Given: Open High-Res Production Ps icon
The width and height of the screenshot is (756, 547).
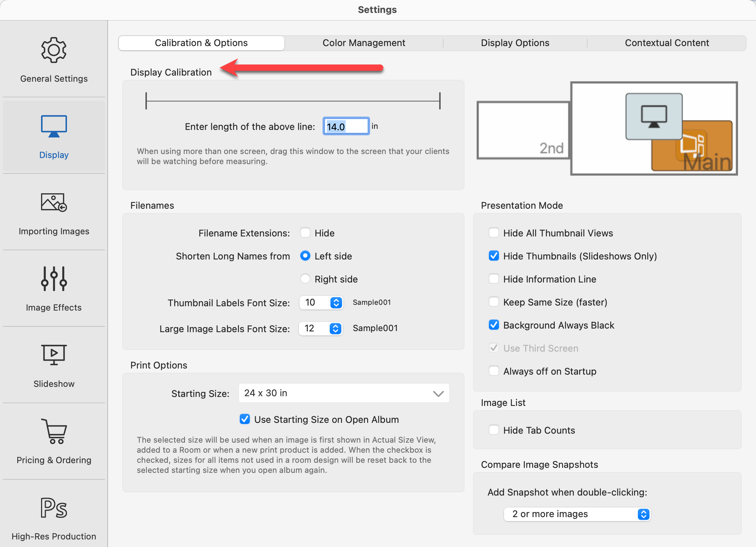Looking at the screenshot, I should coord(54,508).
